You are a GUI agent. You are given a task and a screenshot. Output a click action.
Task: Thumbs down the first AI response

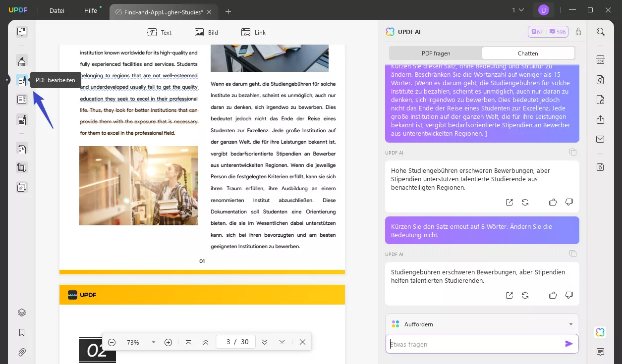[569, 202]
